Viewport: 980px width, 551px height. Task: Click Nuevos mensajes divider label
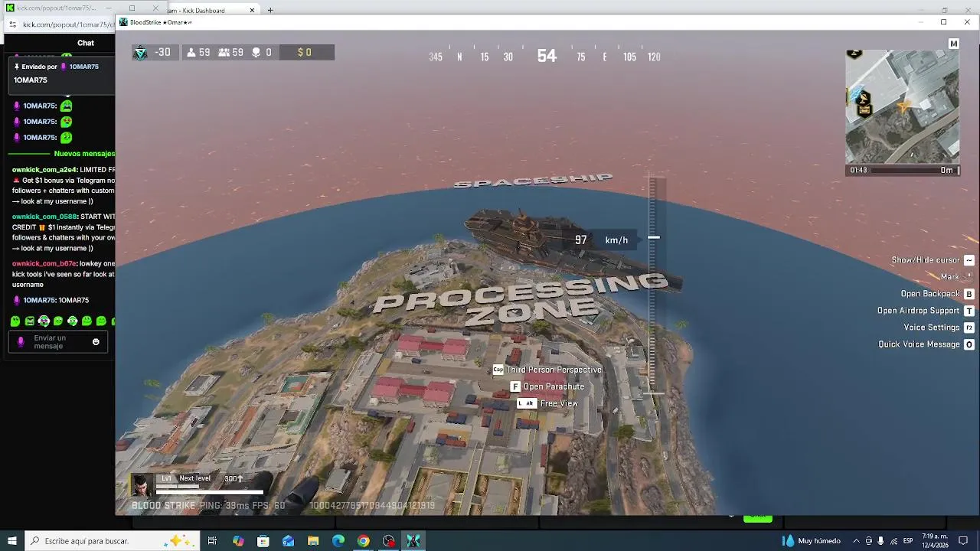click(x=84, y=154)
